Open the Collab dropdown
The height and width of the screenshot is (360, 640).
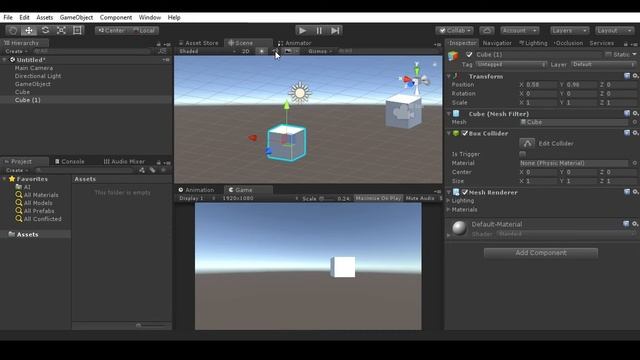455,31
